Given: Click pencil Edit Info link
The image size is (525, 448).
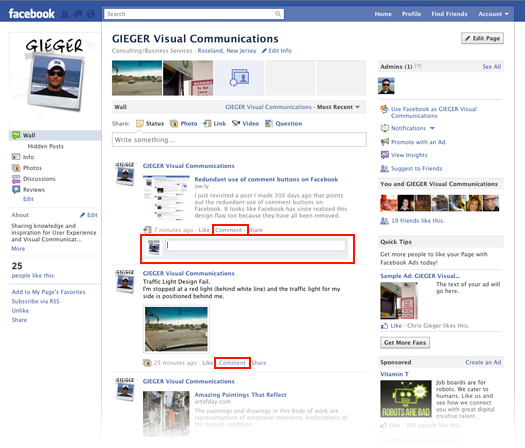Looking at the screenshot, I should coord(277,51).
